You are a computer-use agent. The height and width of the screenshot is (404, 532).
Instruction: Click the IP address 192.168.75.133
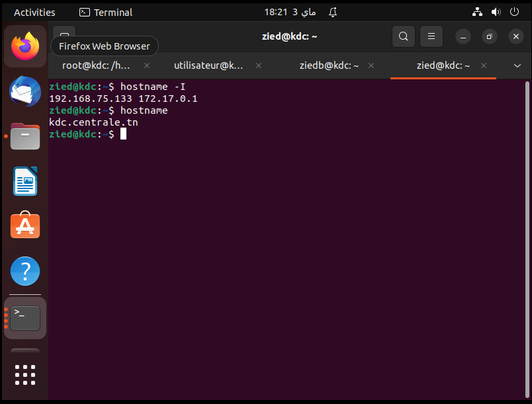tap(91, 99)
